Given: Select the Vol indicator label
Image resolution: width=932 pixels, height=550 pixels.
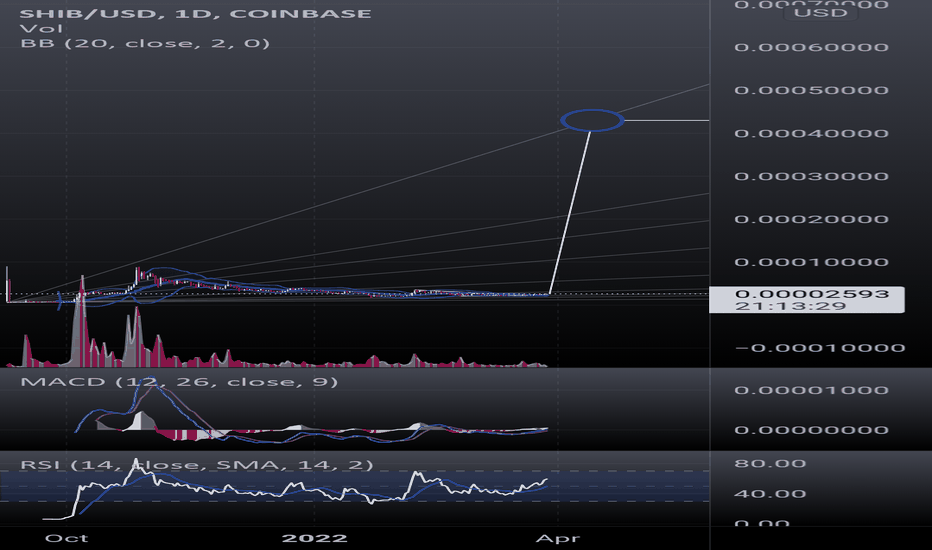Looking at the screenshot, I should [x=41, y=29].
